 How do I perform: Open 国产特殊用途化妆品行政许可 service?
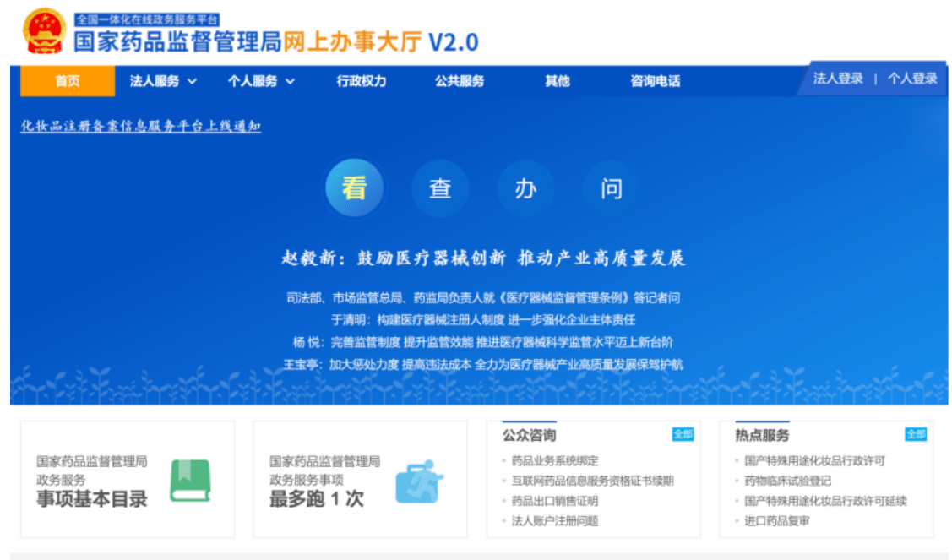point(815,461)
